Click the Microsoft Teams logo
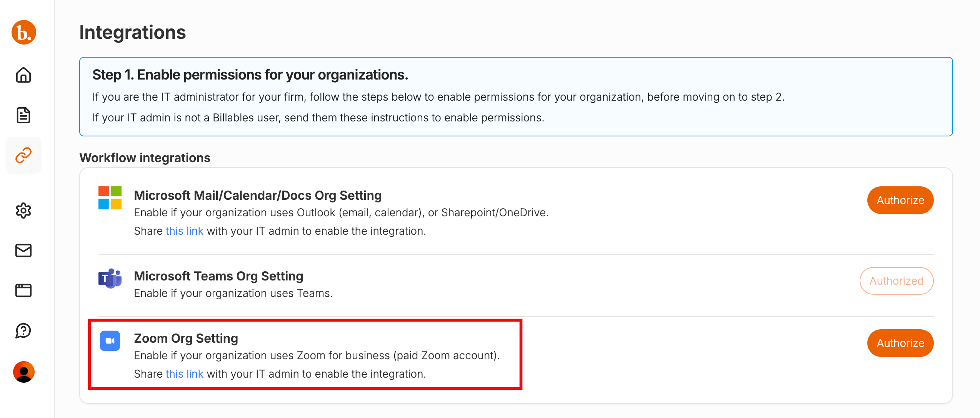The height and width of the screenshot is (418, 980). [x=110, y=279]
